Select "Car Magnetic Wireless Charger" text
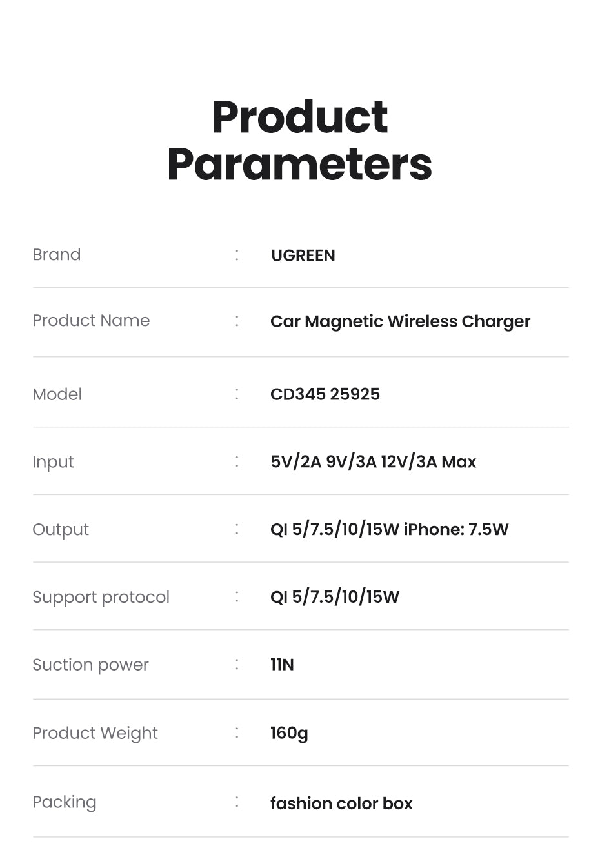The width and height of the screenshot is (600, 868). tap(400, 321)
